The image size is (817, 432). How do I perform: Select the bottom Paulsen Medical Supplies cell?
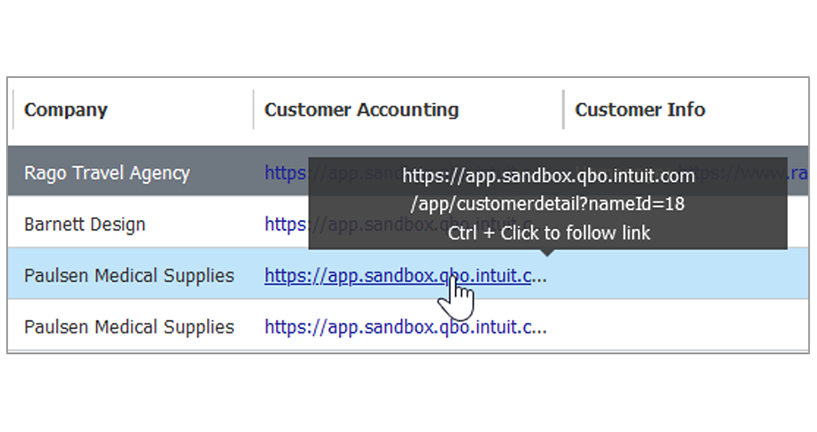tap(129, 327)
